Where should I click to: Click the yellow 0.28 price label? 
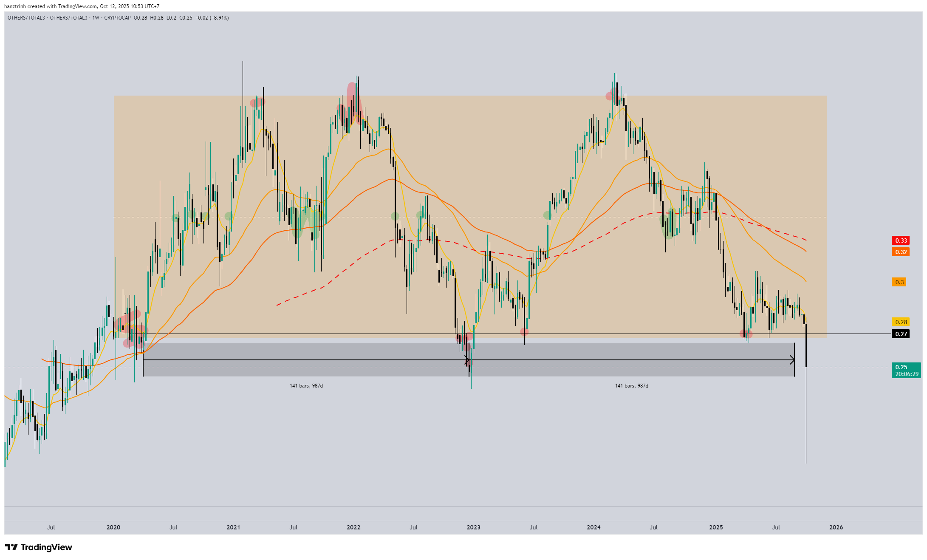pos(901,322)
